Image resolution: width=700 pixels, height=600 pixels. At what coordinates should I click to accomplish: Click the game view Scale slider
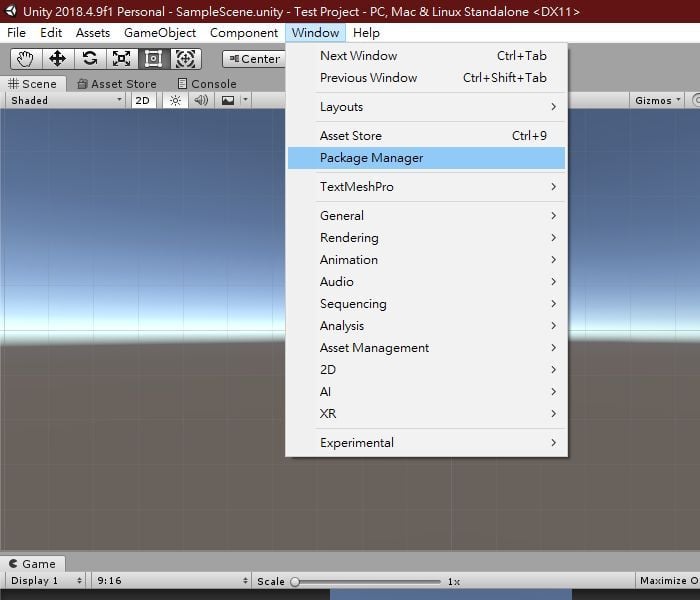(367, 581)
